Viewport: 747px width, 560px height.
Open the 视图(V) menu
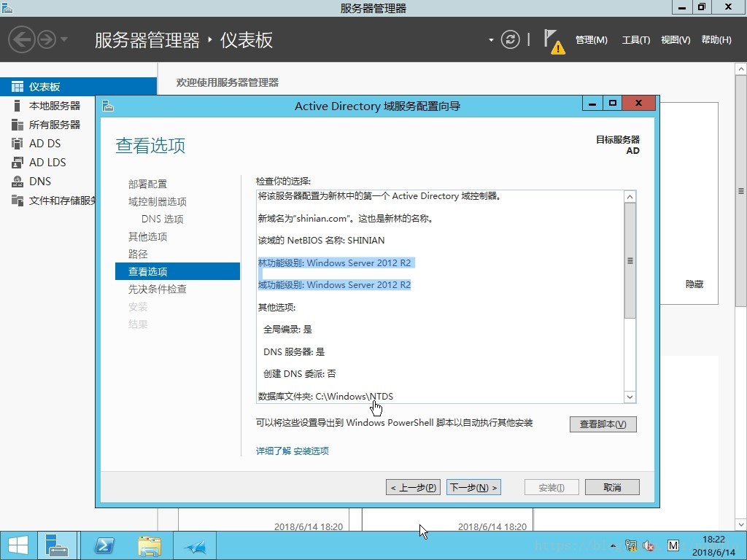[x=676, y=40]
